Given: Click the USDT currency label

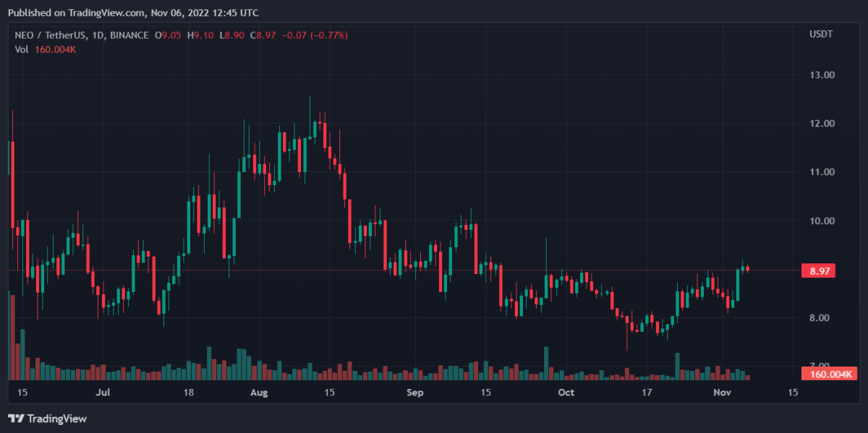Looking at the screenshot, I should (822, 35).
